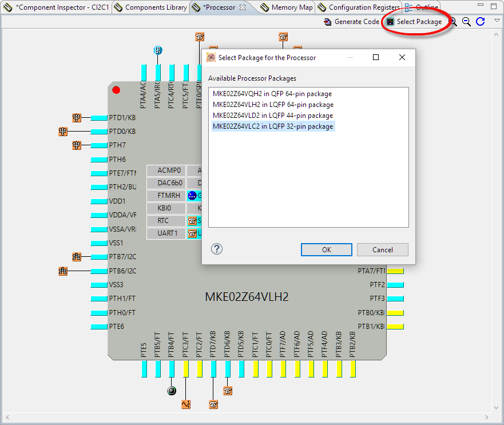Zoom in using the magnifier plus icon

pos(452,22)
